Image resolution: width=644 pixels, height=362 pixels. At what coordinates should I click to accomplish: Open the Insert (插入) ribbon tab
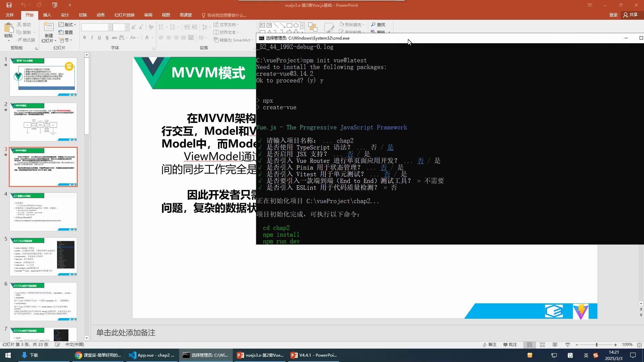pos(47,15)
